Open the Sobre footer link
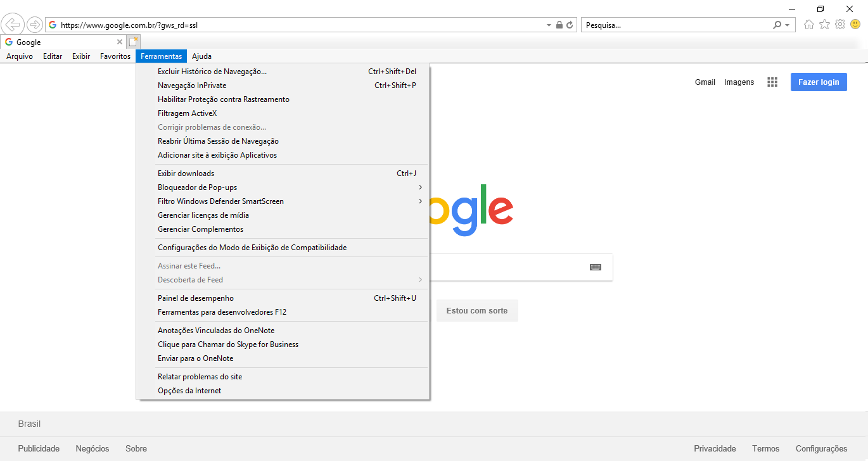 click(136, 449)
